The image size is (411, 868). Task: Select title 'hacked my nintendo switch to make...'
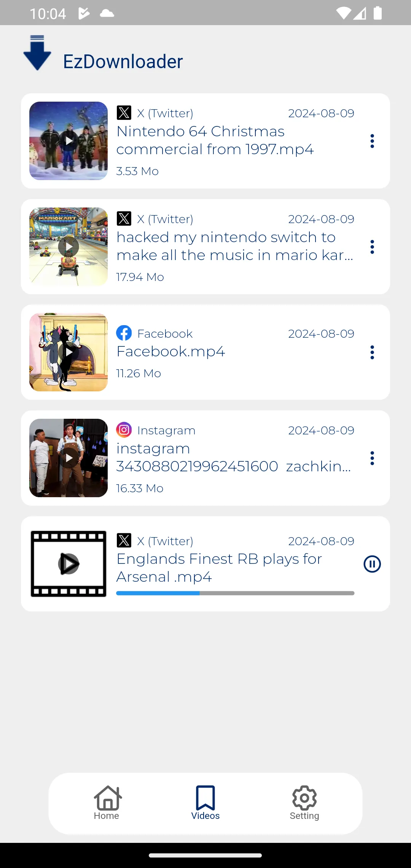click(235, 246)
